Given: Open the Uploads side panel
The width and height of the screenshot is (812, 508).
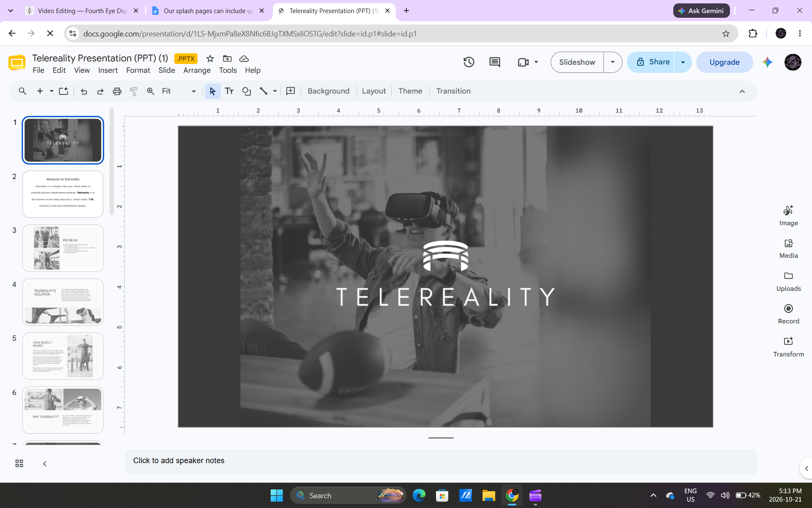Looking at the screenshot, I should pyautogui.click(x=788, y=282).
